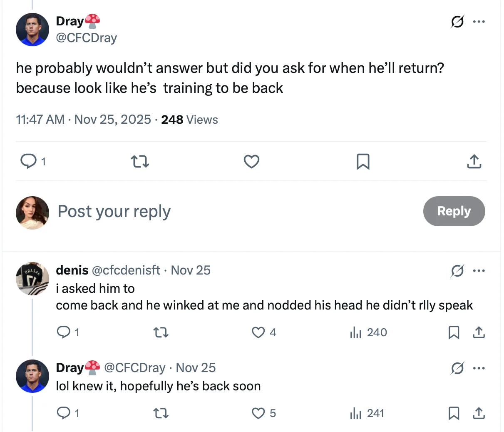The height and width of the screenshot is (432, 504).
Task: View analytics for denis's reply (240 views)
Action: pos(369,332)
